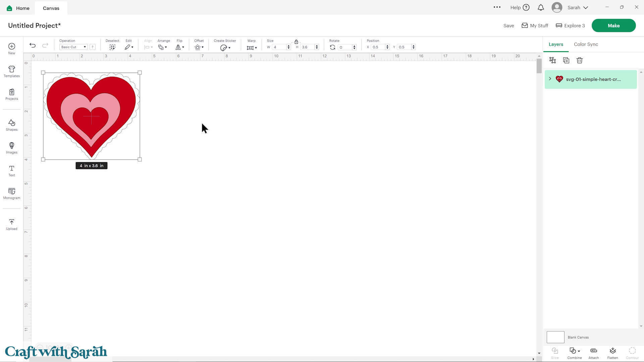Click the Blank Canvas color swatch

pyautogui.click(x=555, y=337)
